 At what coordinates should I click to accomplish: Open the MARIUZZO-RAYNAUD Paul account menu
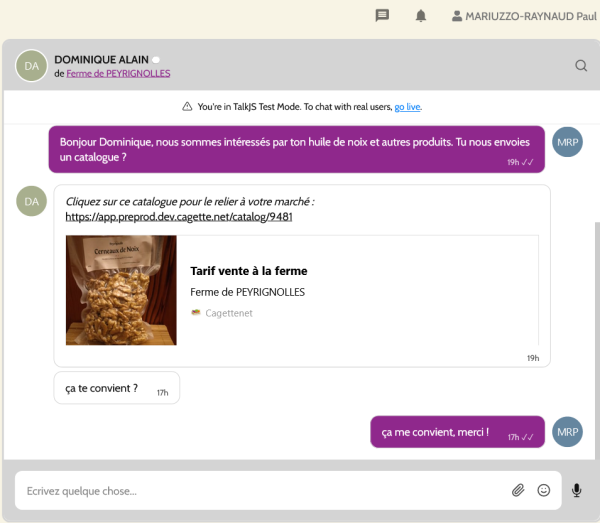pyautogui.click(x=530, y=16)
